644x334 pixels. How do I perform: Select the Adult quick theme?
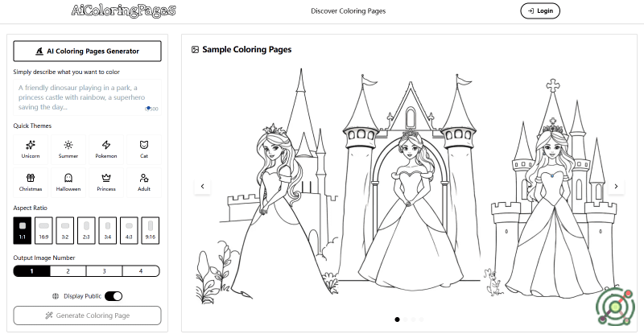(x=144, y=182)
